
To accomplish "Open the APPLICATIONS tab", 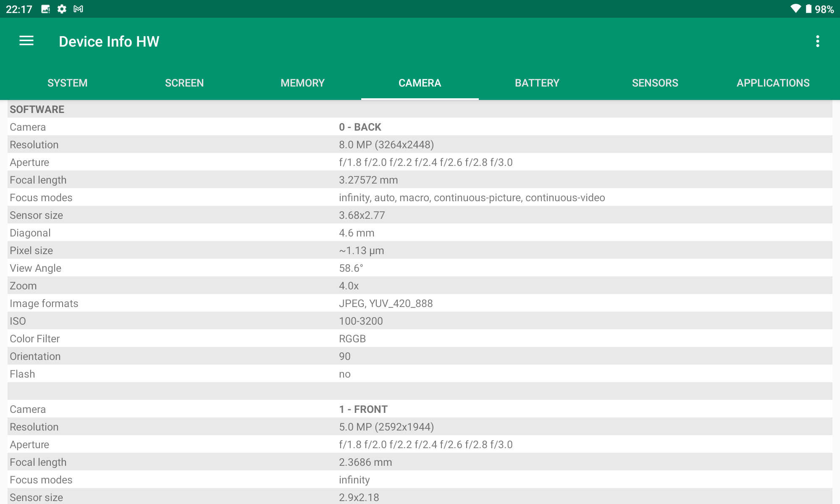I will (x=773, y=83).
